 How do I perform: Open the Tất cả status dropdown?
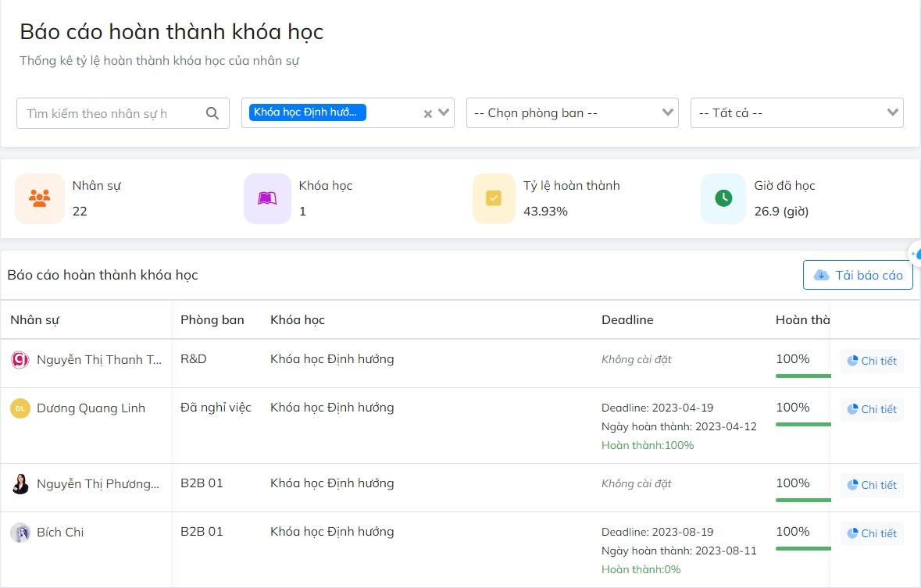(x=796, y=112)
